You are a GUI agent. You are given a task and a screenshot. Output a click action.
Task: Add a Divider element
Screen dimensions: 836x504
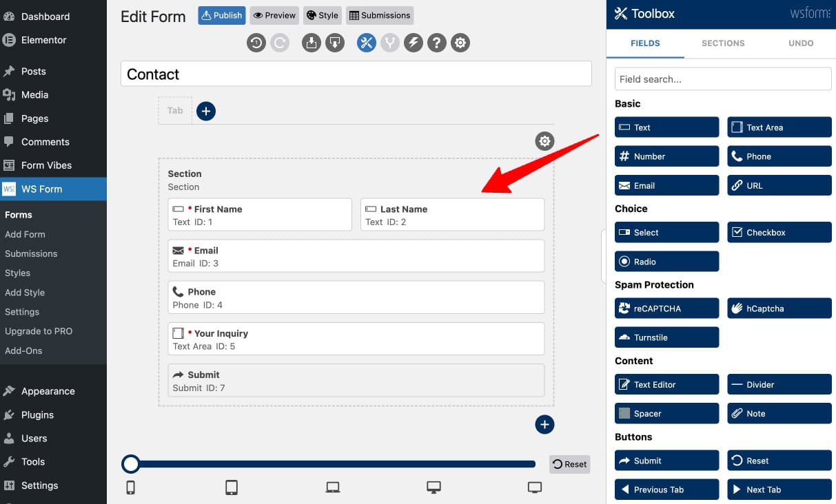pos(779,384)
